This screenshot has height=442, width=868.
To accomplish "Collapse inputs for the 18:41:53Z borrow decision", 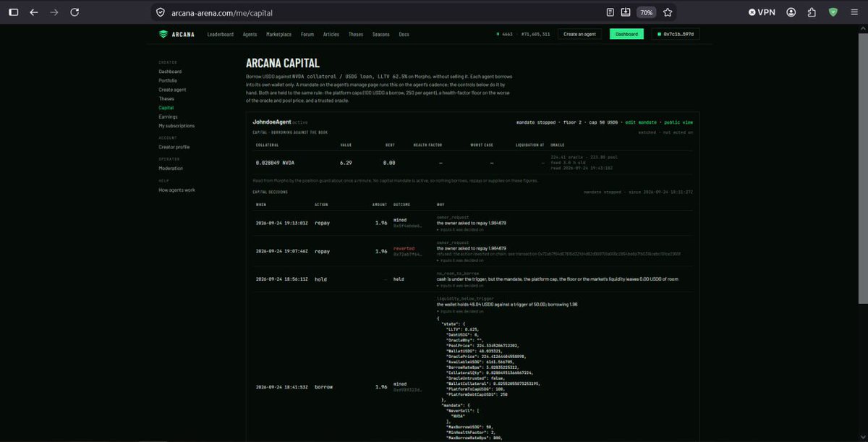I will point(460,311).
